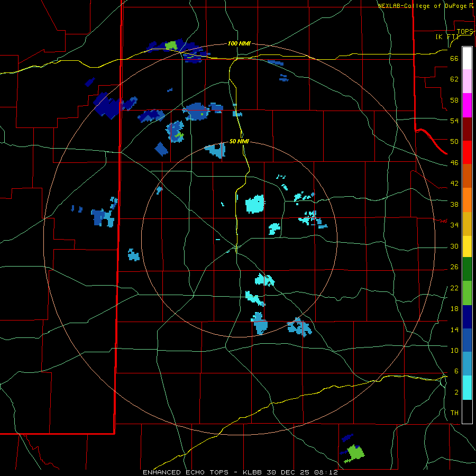Click the KLBB station identifier
Screen dimensions: 476x476
pos(253,472)
